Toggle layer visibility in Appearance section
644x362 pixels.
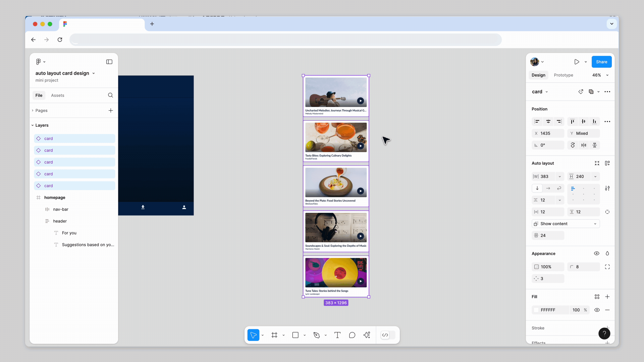(x=596, y=253)
